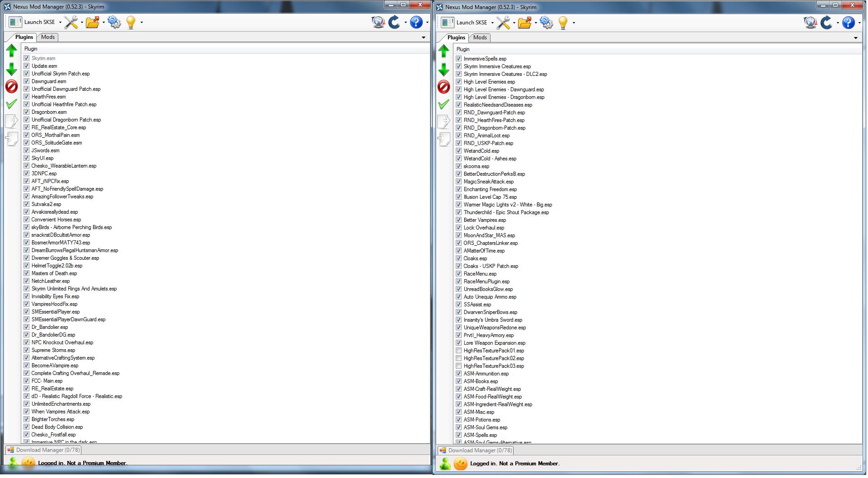868x478 pixels.
Task: Disable all plugins red icon, left window
Action: pos(12,86)
